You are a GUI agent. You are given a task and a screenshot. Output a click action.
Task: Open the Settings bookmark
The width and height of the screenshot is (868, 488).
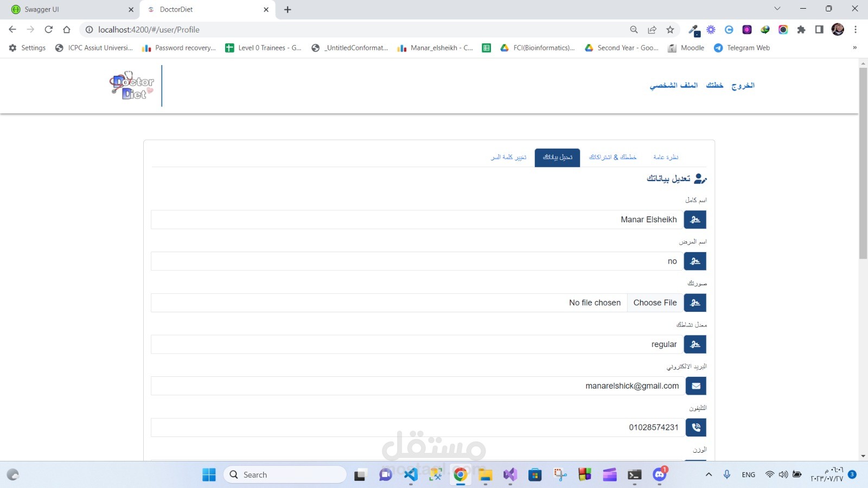coord(27,48)
